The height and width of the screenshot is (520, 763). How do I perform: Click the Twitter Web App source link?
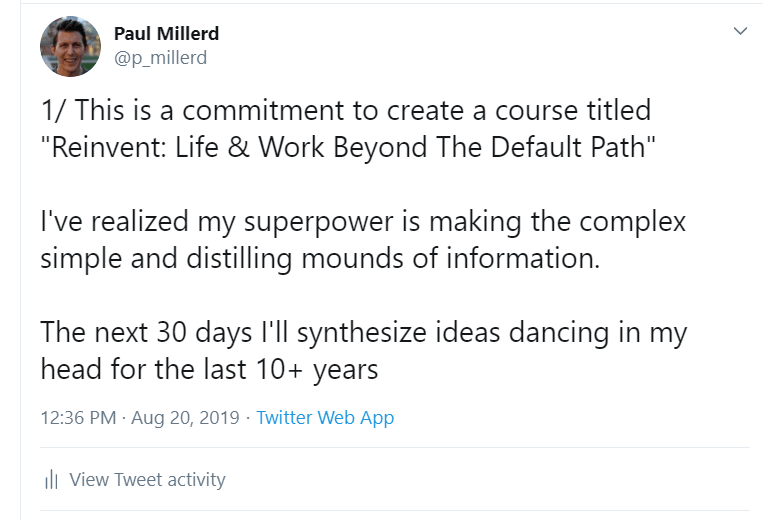(x=325, y=418)
